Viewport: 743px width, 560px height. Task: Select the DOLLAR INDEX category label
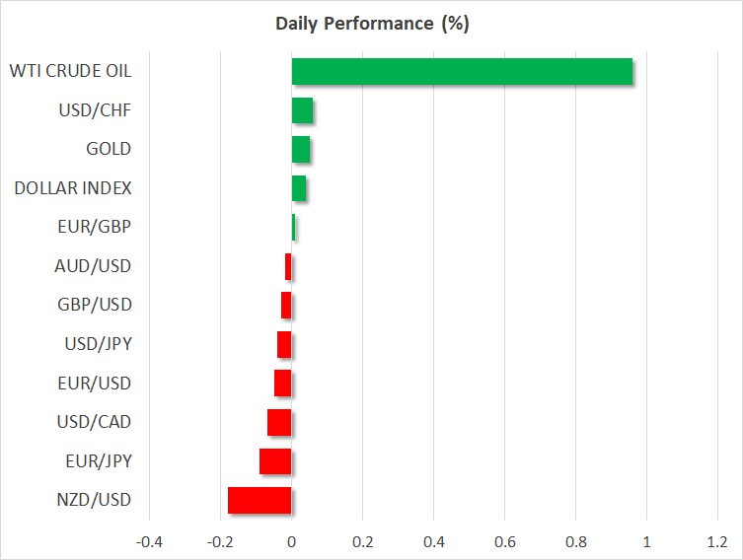(73, 188)
